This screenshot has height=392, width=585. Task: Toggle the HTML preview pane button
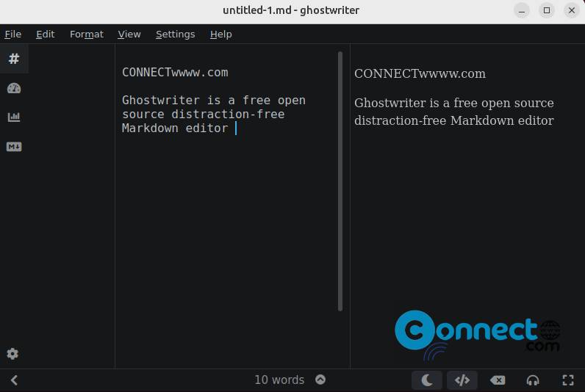(462, 380)
